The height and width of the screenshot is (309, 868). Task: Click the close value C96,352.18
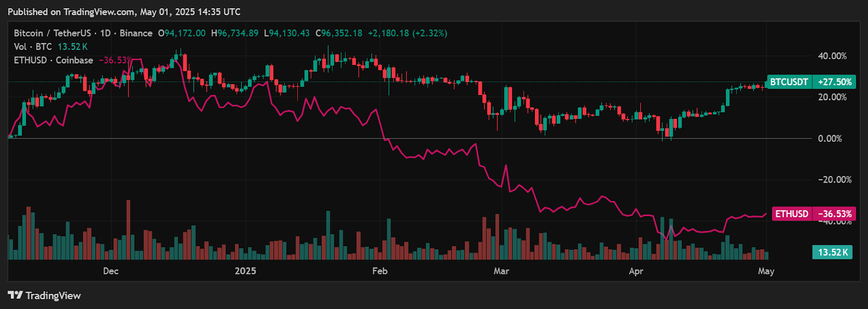[339, 33]
